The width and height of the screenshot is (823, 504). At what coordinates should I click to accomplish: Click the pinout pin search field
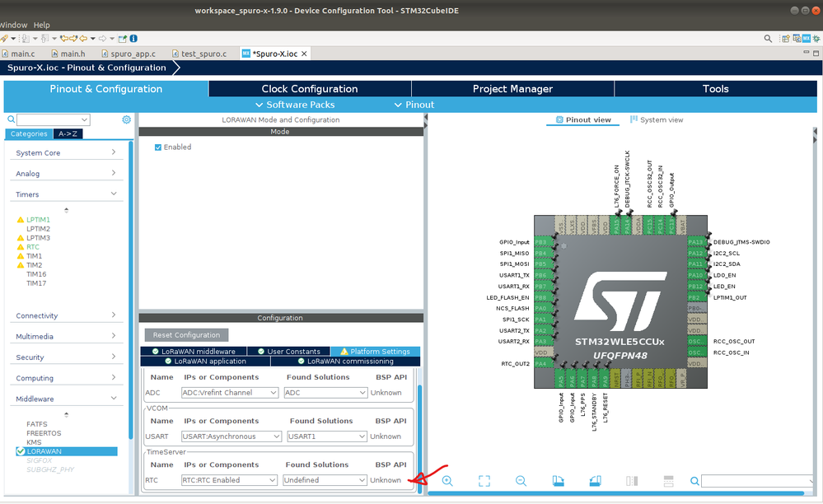[758, 480]
